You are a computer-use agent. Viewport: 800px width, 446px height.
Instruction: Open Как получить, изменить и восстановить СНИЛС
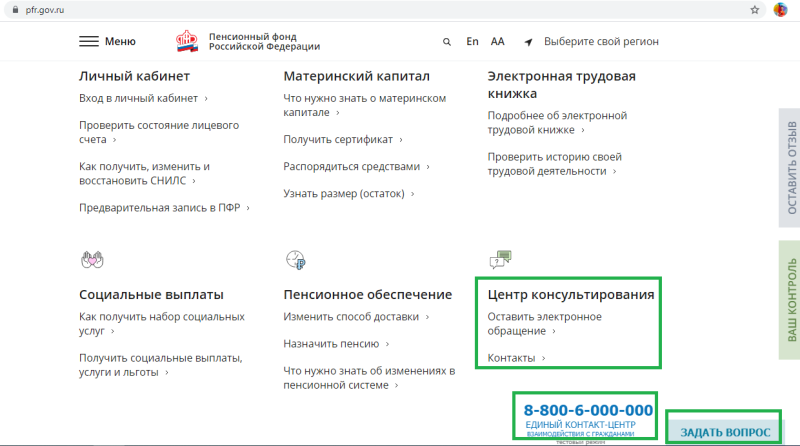(x=144, y=174)
